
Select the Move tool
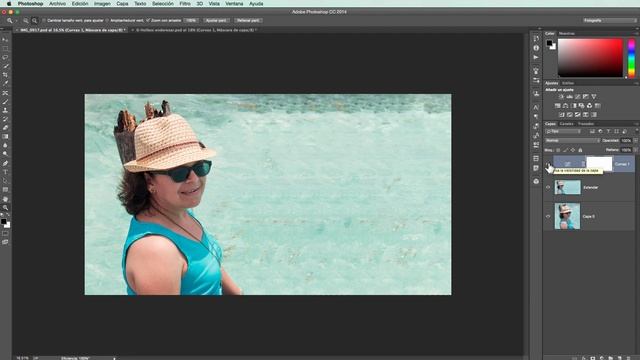tap(5, 40)
